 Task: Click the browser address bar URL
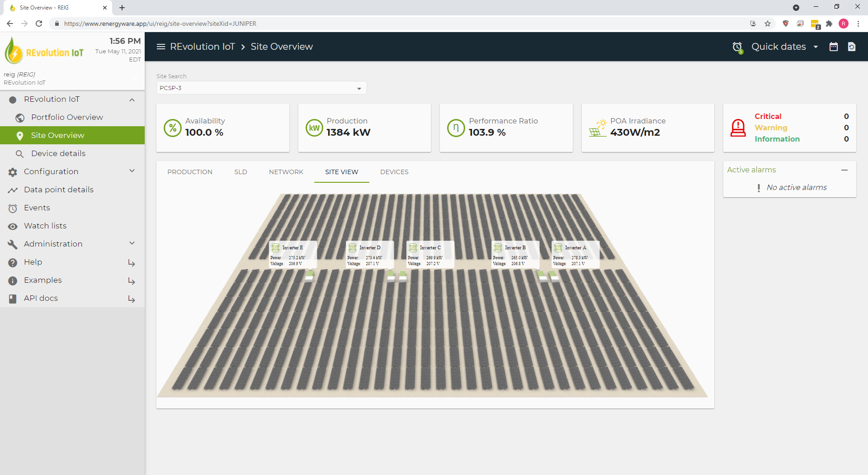[x=160, y=24]
